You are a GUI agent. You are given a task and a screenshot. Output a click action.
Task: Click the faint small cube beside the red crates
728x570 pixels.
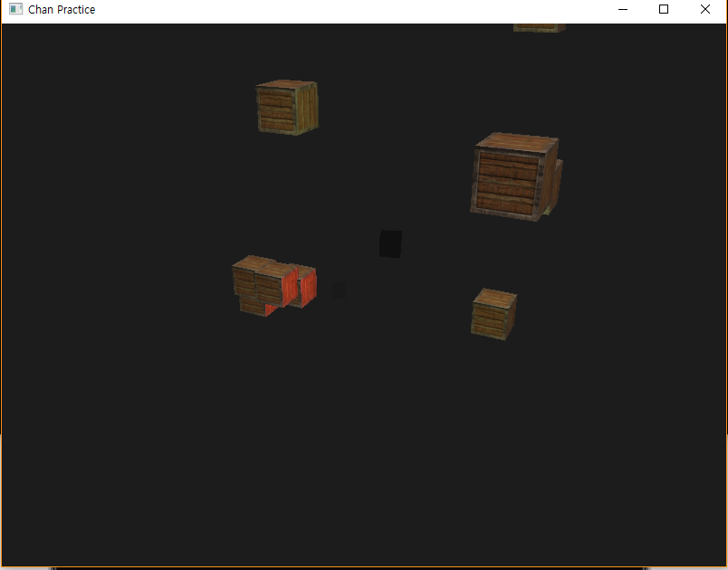tap(337, 290)
